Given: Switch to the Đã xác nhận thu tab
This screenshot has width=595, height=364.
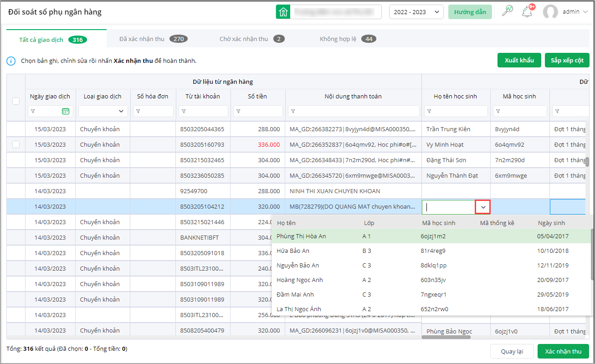Looking at the screenshot, I should (x=153, y=39).
